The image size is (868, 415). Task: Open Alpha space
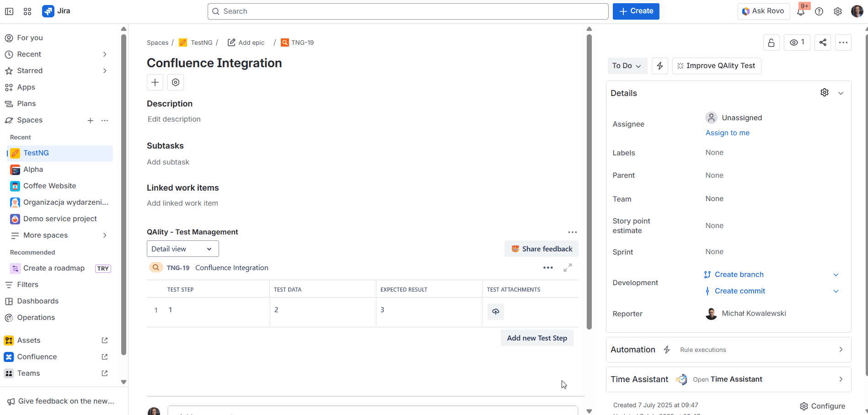[60, 170]
